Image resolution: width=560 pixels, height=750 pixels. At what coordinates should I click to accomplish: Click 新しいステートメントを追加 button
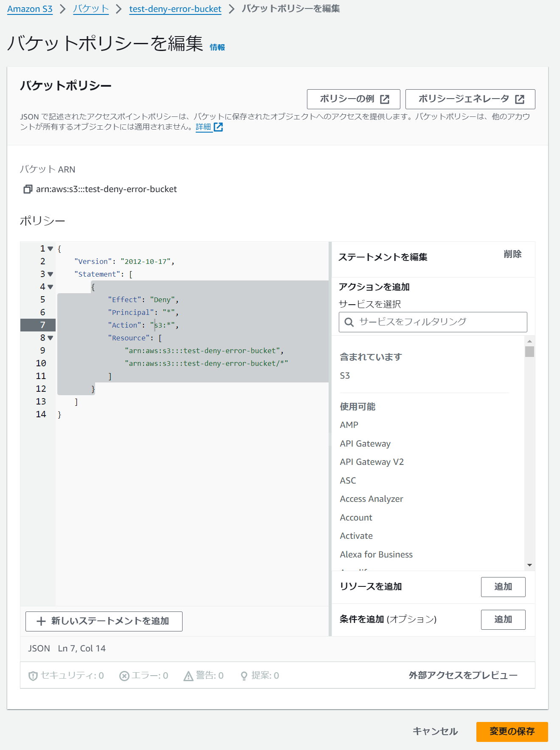pyautogui.click(x=104, y=621)
